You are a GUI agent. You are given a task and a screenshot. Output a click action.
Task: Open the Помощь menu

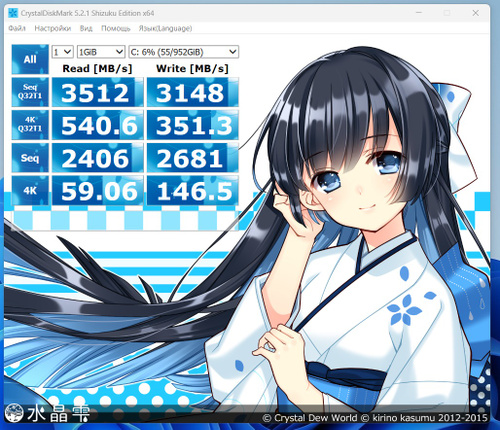116,28
